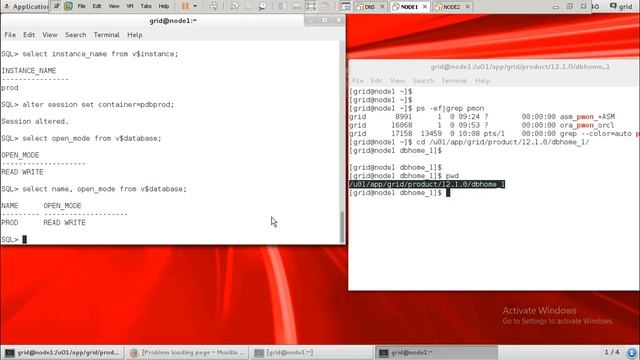Click the green VMware logo icon

68,6
